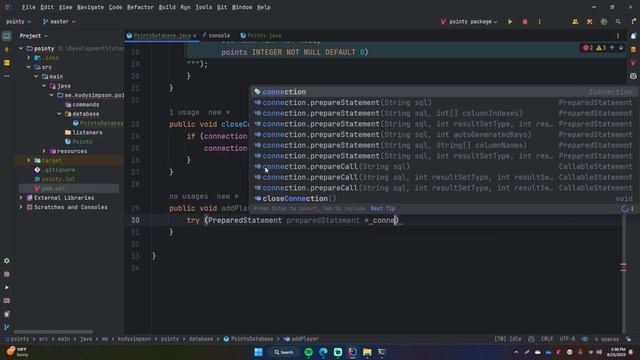Viewport: 640px width, 360px height.
Task: Click the CRLF line separator status widget
Action: click(x=547, y=339)
